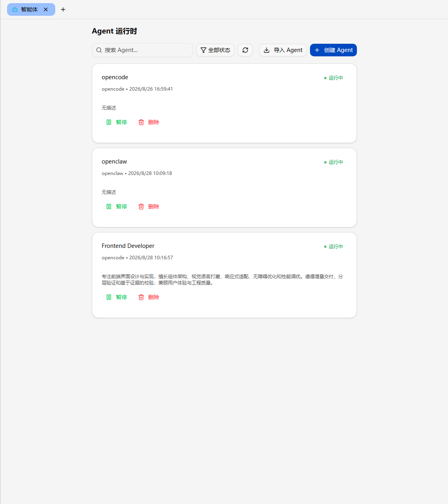Click the timestamp 2026/8/28 10:16:57
448x504 pixels.
[151, 258]
